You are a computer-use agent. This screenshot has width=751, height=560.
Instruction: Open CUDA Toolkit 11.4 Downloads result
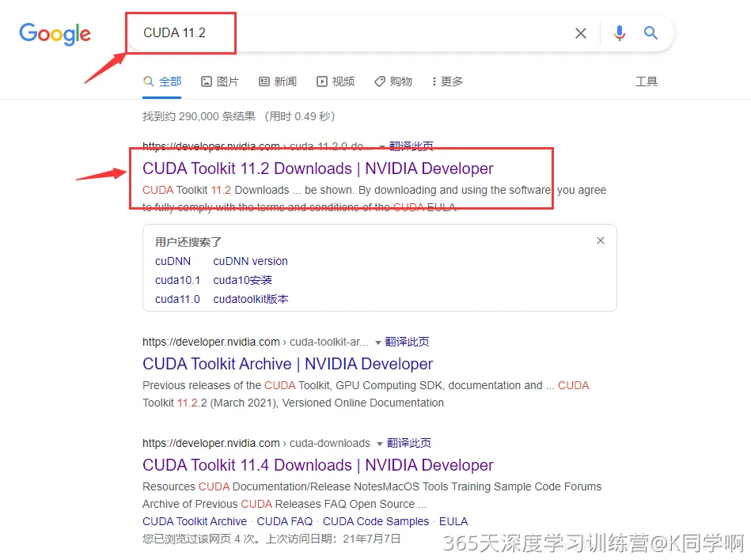coord(318,465)
